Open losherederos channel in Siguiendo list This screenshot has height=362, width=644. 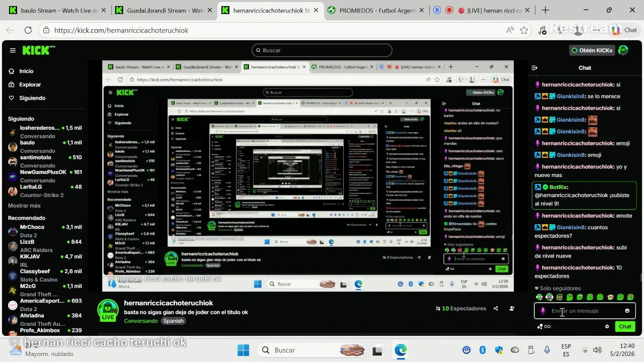point(45,132)
